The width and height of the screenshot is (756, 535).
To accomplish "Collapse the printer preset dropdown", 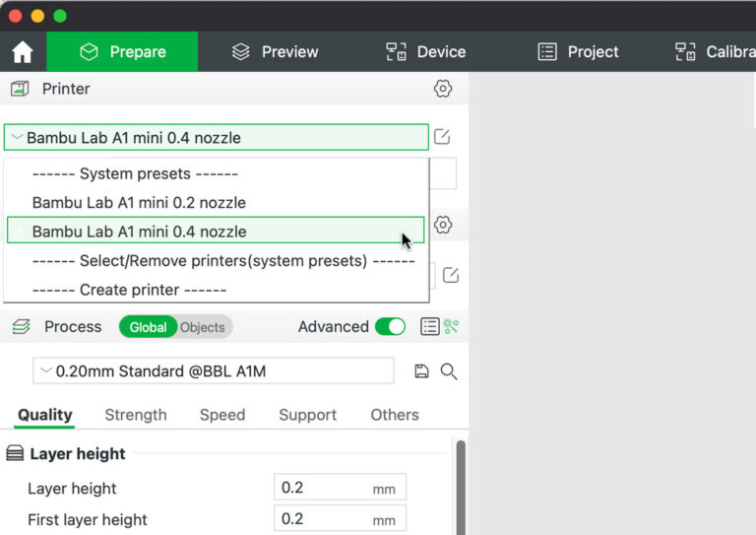I will pyautogui.click(x=217, y=138).
